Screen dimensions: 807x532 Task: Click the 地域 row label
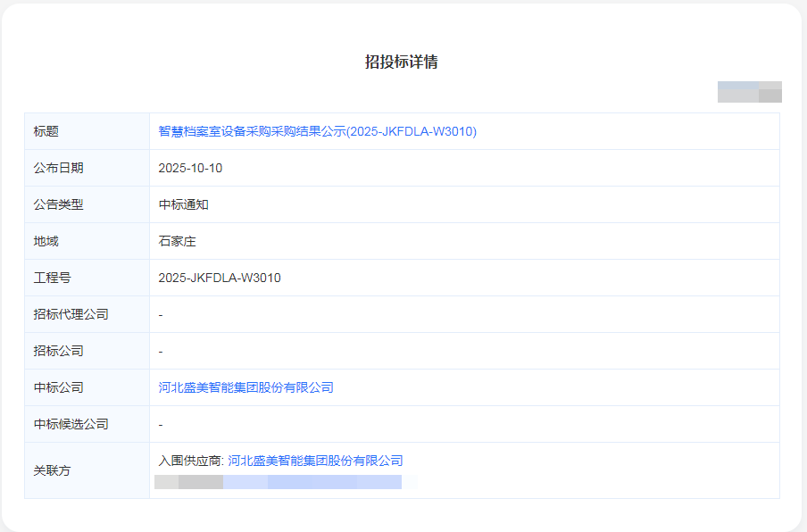coord(46,241)
